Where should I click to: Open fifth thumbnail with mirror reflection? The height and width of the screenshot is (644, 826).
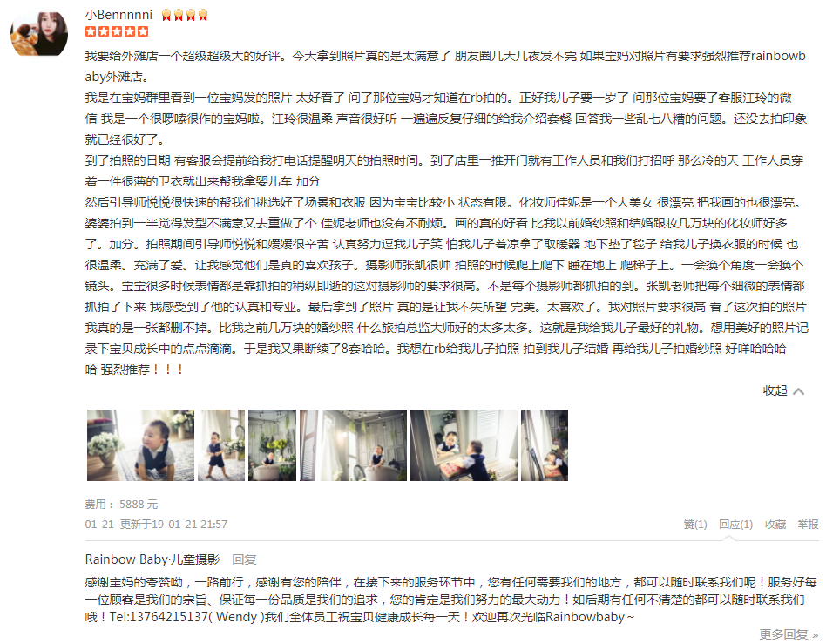(x=464, y=445)
